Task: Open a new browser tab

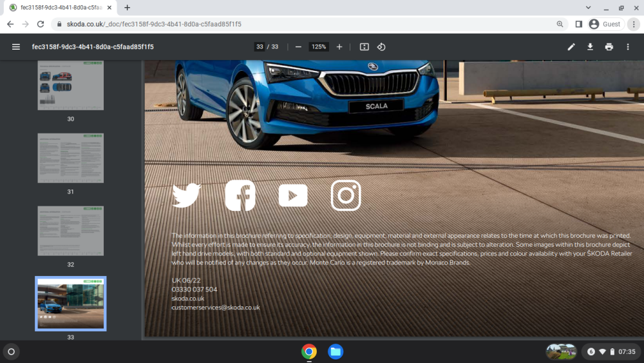Action: 128,7
